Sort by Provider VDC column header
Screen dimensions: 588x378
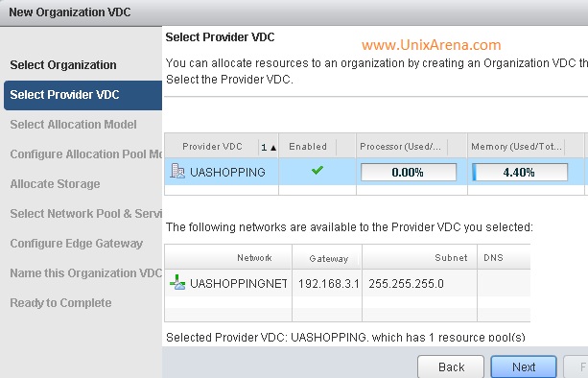[212, 146]
